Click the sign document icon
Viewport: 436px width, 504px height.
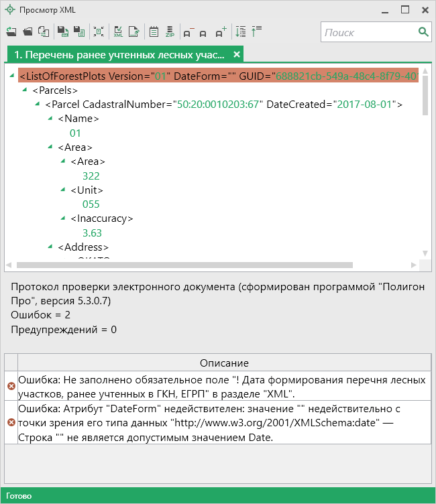click(134, 31)
